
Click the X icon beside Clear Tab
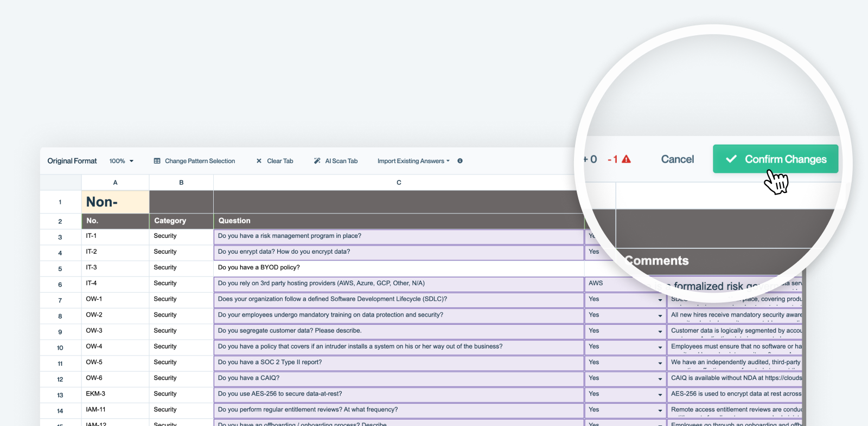click(x=259, y=161)
